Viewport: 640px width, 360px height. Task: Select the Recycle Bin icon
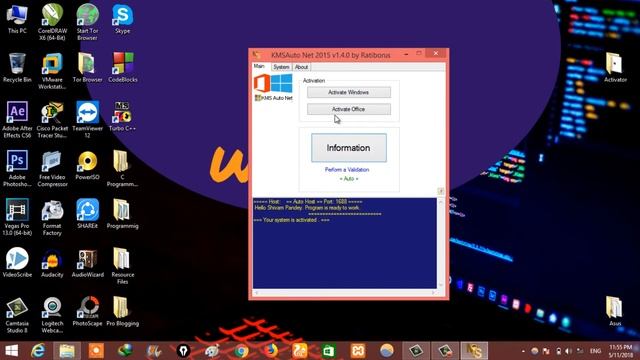(17, 68)
